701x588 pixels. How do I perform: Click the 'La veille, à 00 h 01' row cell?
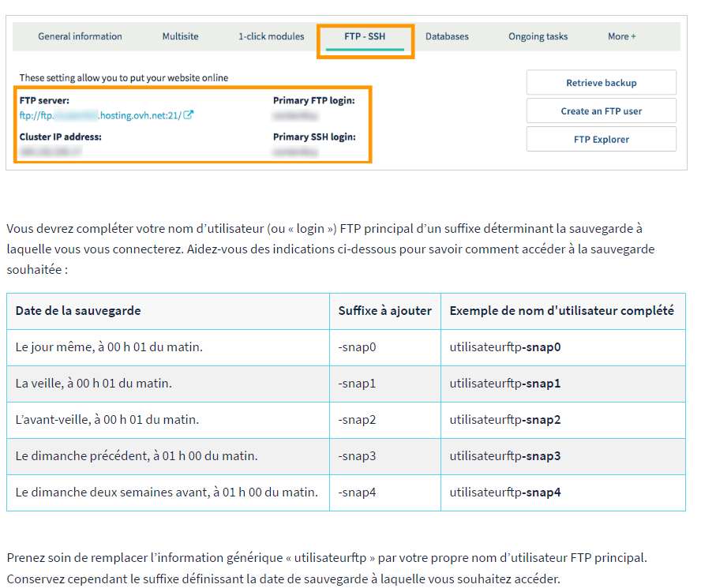[94, 384]
